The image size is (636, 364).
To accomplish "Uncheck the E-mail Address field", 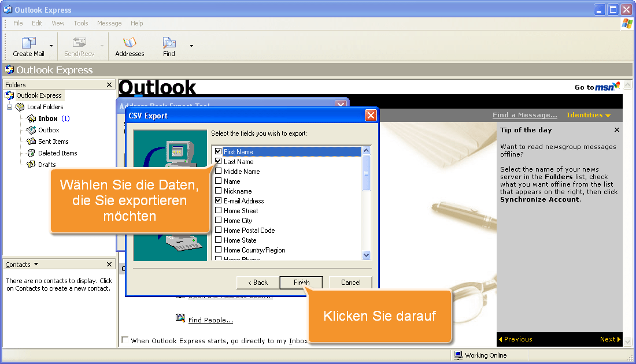I will click(218, 200).
